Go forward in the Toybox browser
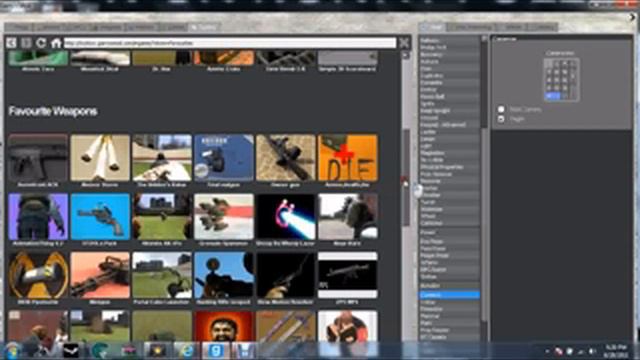This screenshot has height=360, width=640. (26, 42)
